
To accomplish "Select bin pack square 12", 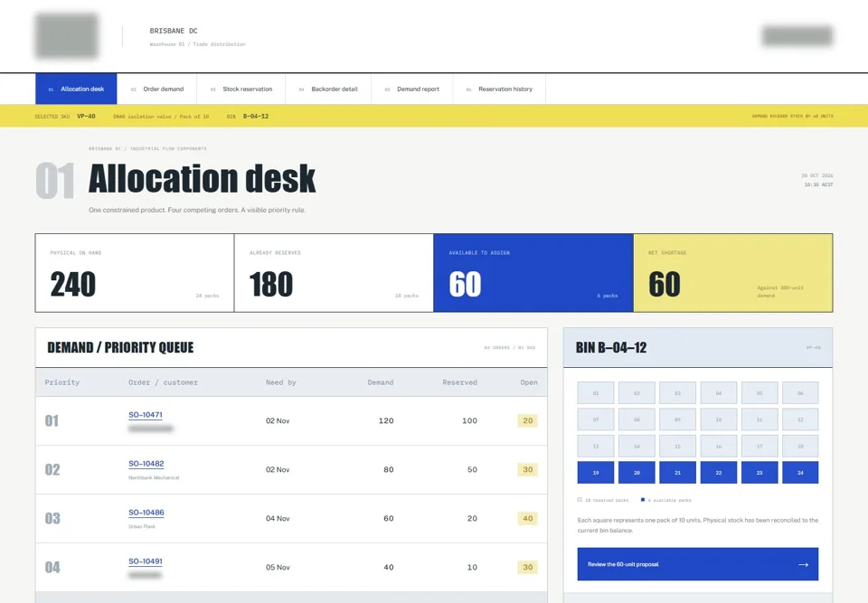I will [x=800, y=419].
